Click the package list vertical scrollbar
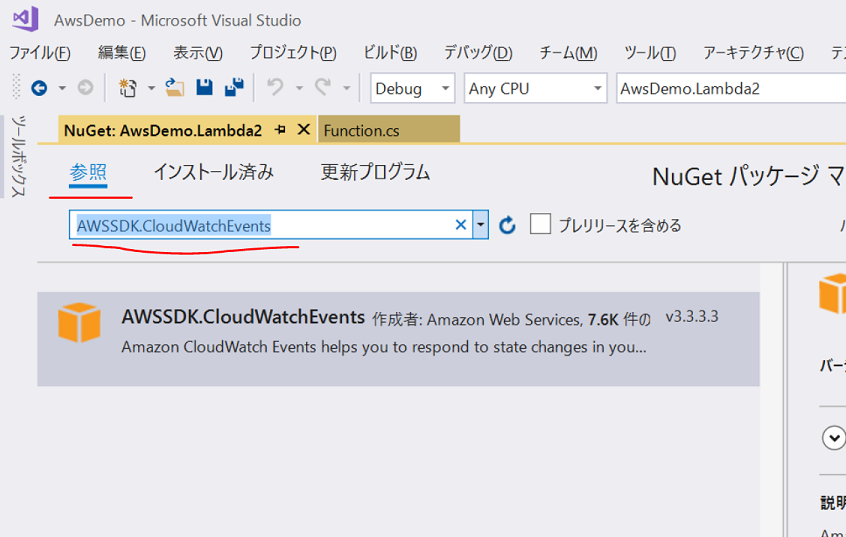 tap(772, 399)
